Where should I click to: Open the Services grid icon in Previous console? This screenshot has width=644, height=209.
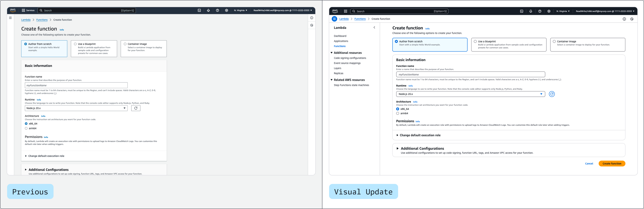23,10
